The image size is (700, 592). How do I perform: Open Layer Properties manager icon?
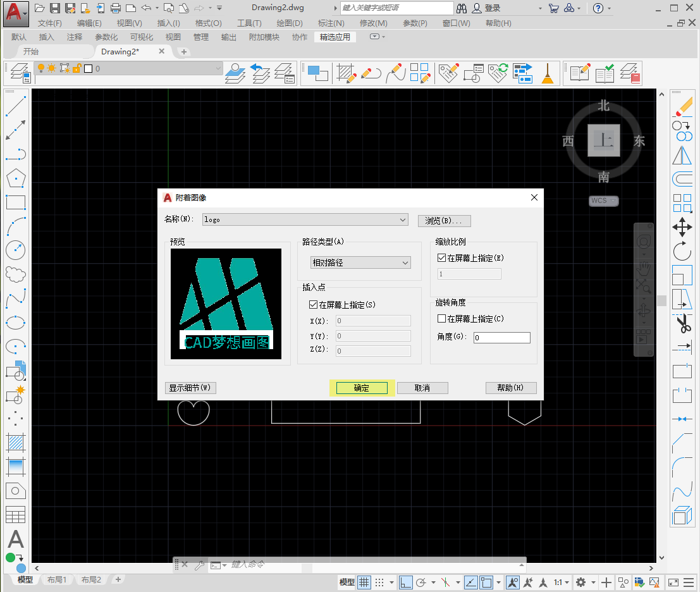20,73
